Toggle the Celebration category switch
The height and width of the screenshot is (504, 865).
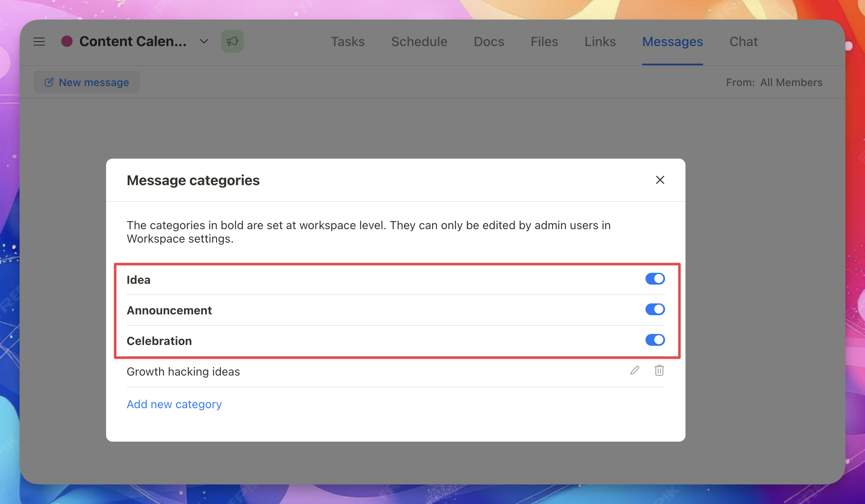(x=655, y=340)
